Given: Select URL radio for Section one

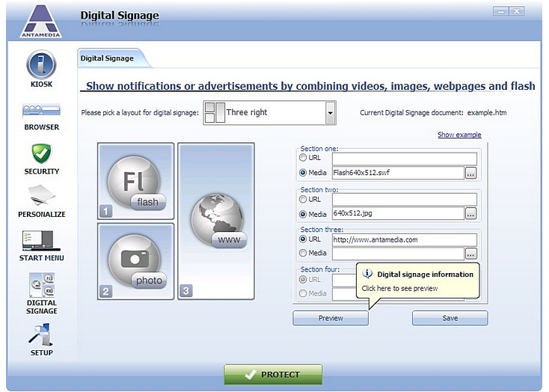Looking at the screenshot, I should click(303, 158).
